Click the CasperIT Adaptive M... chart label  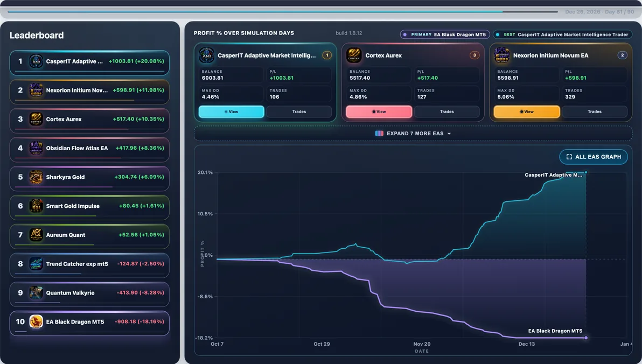click(x=553, y=175)
